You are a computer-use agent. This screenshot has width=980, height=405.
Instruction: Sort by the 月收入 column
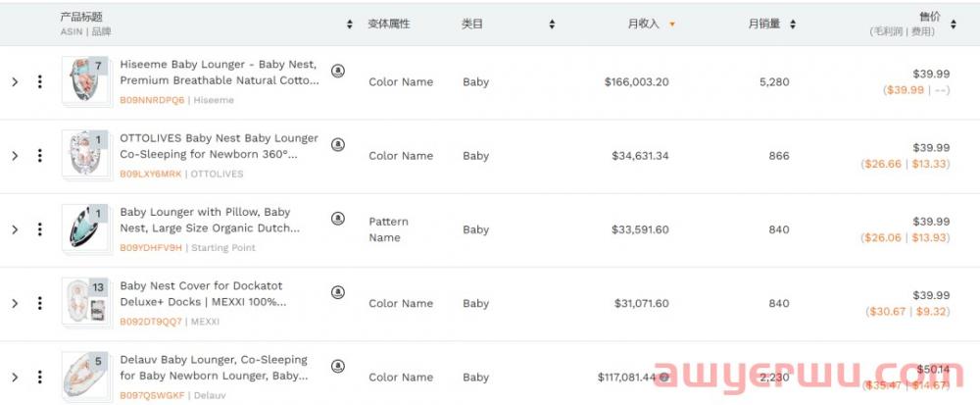(649, 24)
